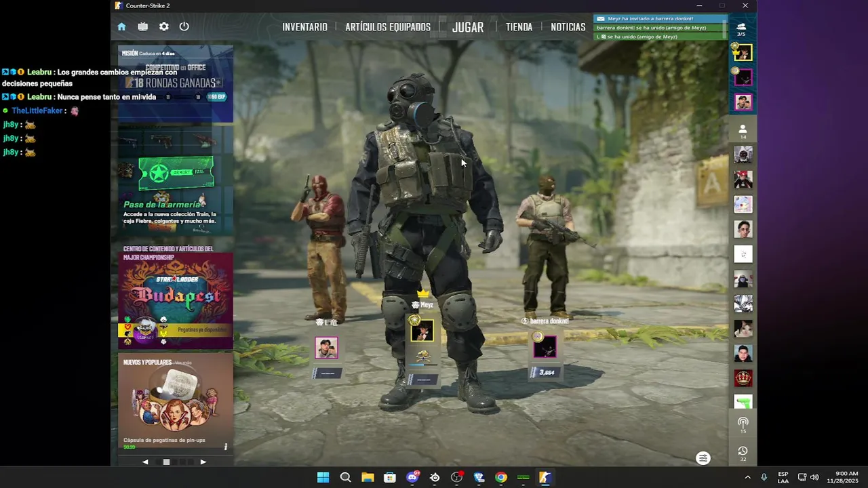The image size is (868, 488).
Task: Click the power quit icon in CS2
Action: click(x=184, y=26)
